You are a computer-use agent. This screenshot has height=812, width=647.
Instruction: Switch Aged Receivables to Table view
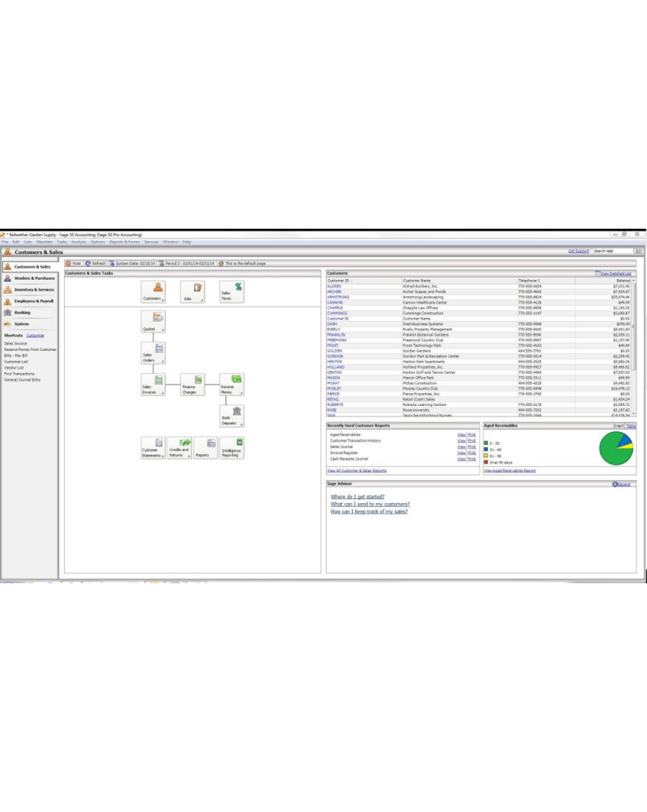pos(631,425)
